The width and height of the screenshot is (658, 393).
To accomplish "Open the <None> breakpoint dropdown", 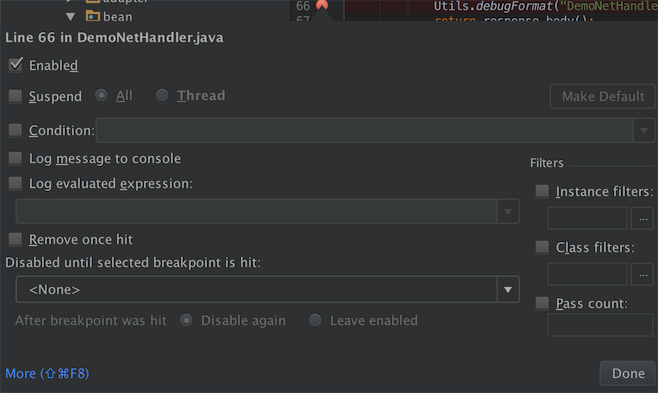I will pyautogui.click(x=267, y=289).
